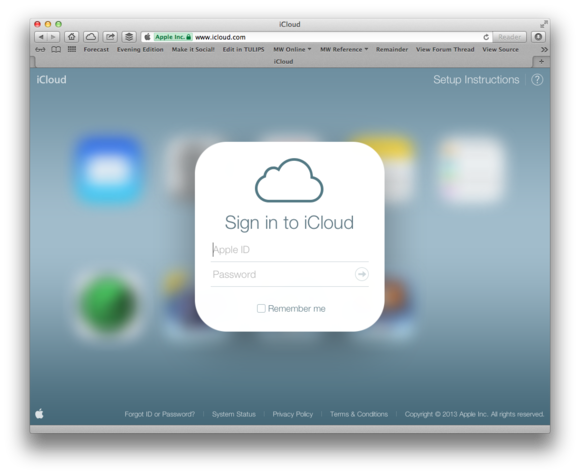Focus the Password input field
The width and height of the screenshot is (580, 475).
point(282,274)
